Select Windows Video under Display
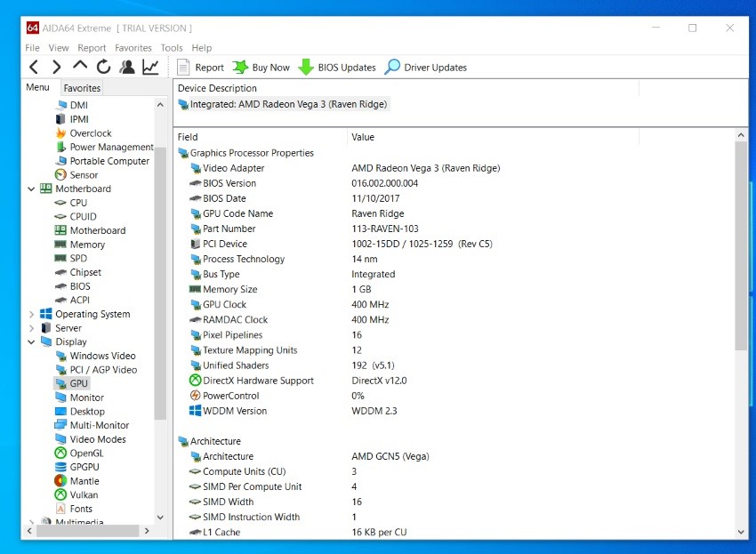 (95, 356)
